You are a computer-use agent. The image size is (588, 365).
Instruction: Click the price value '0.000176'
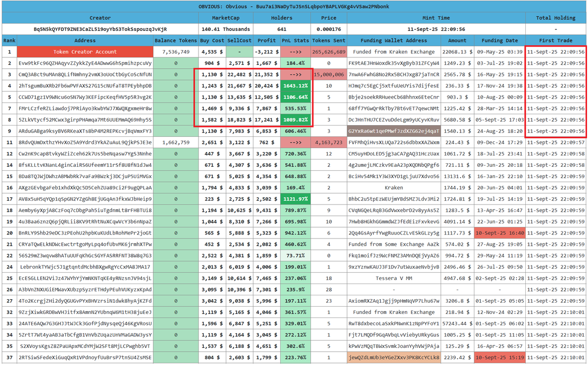coord(329,29)
